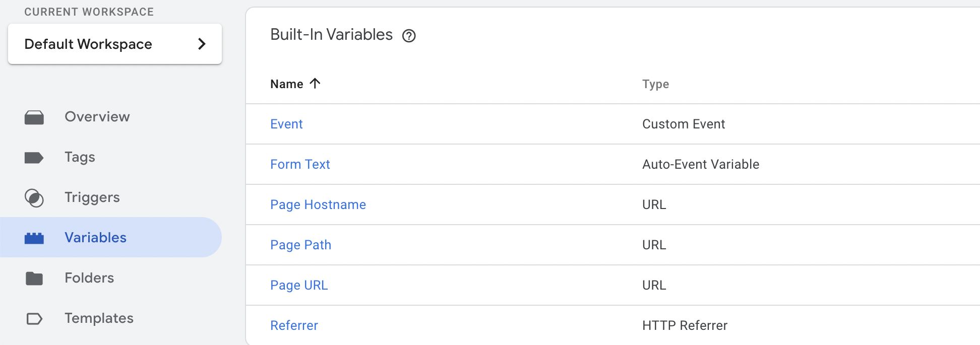Screen dimensions: 980x345
Task: Expand the Default Workspace chevron
Action: pyautogui.click(x=202, y=44)
